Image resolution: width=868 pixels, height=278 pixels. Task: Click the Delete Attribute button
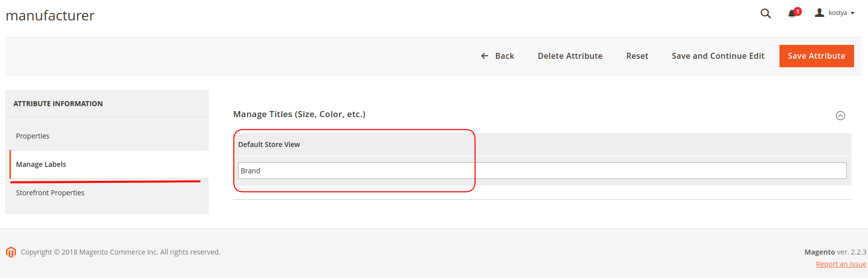(x=570, y=56)
